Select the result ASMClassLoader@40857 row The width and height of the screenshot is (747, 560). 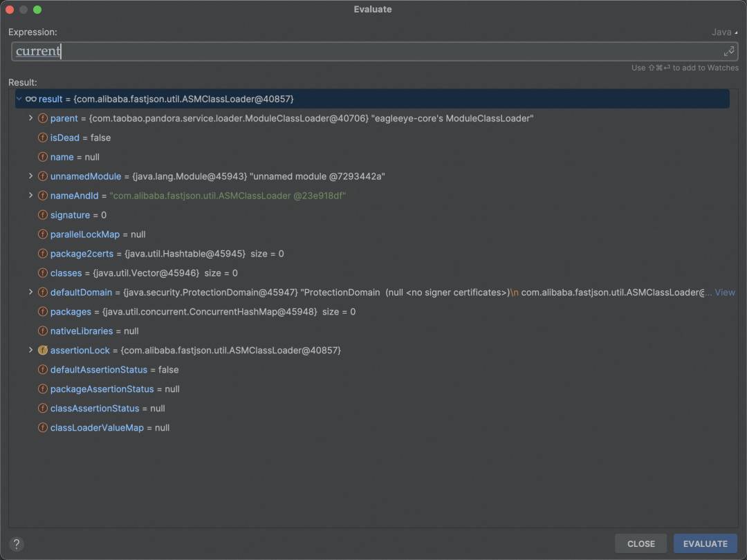(x=372, y=99)
